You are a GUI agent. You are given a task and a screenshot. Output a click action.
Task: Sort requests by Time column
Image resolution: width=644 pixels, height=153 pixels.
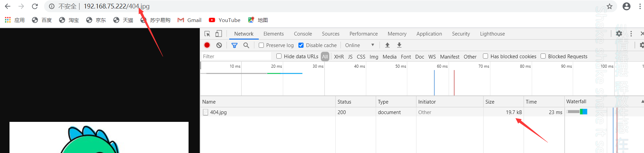(x=544, y=102)
